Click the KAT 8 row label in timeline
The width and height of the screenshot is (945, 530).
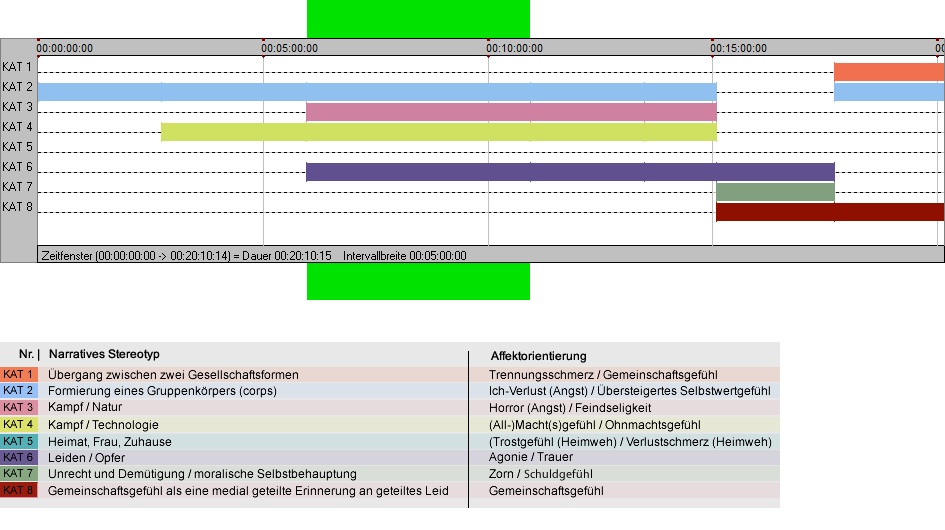pyautogui.click(x=17, y=207)
